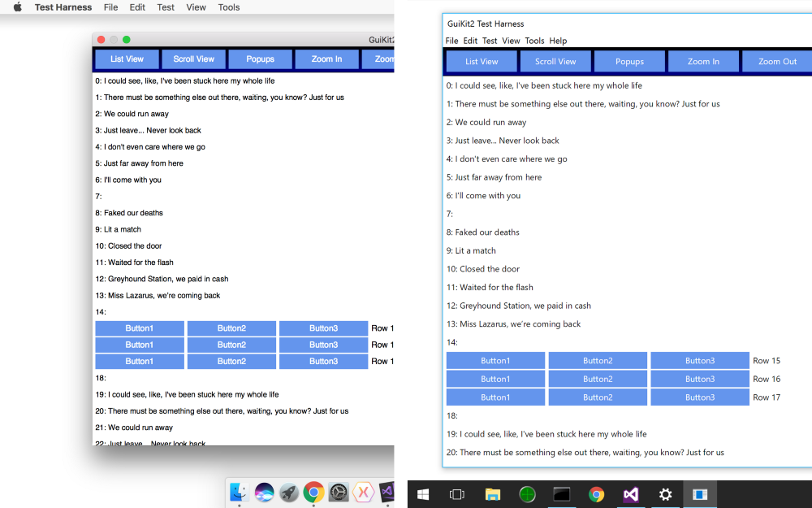Open File Explorer in the taskbar
The image size is (812, 508).
pos(492,494)
